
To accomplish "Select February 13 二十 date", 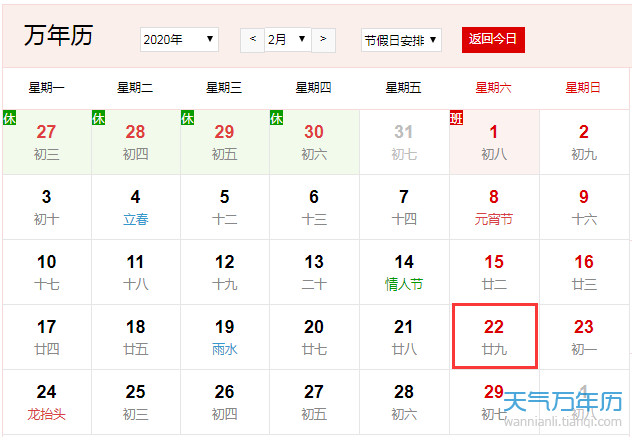I will pyautogui.click(x=314, y=272).
